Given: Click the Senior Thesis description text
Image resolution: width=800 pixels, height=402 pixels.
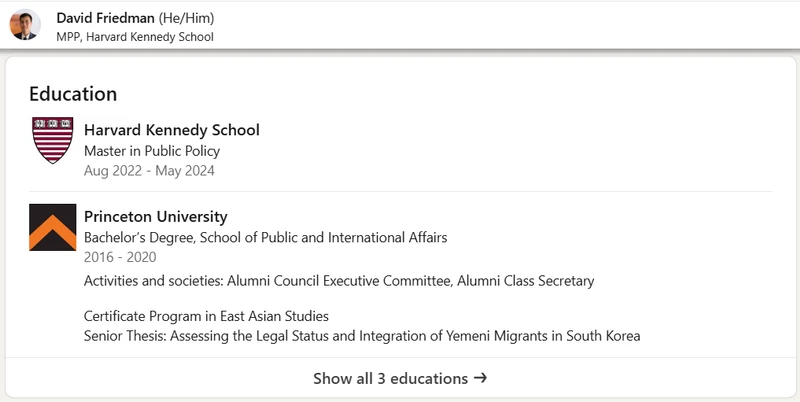Looking at the screenshot, I should coord(361,336).
